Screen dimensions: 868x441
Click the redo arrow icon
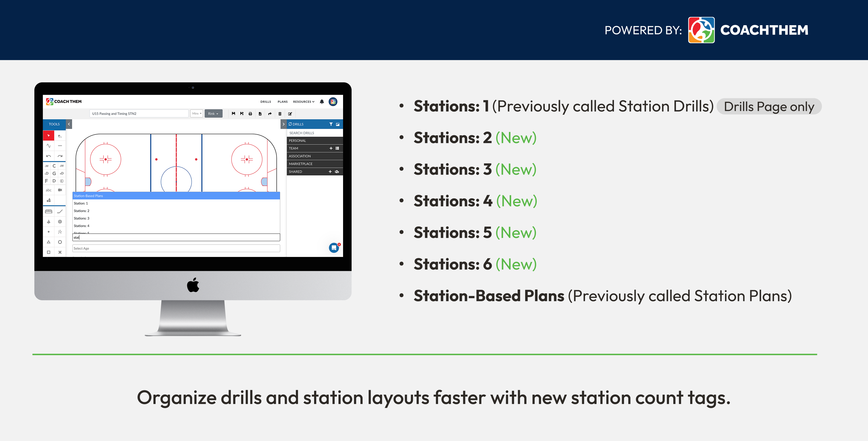click(60, 156)
